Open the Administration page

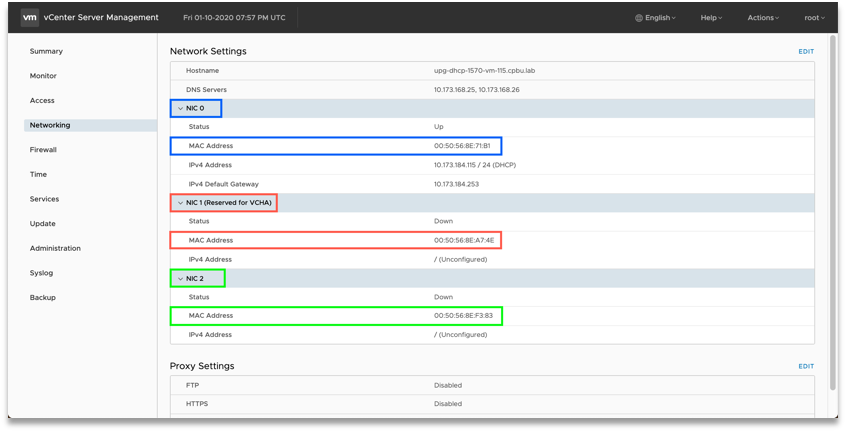(55, 248)
